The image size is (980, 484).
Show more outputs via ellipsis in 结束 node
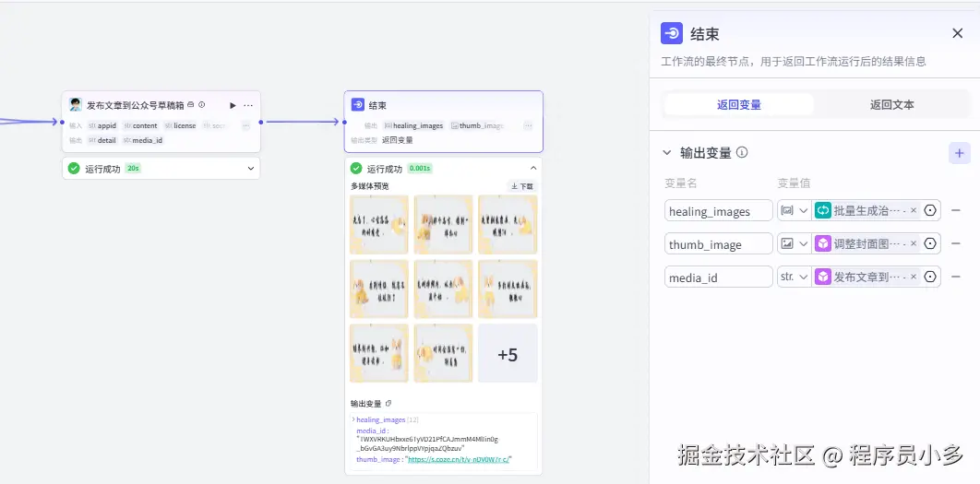[x=528, y=125]
